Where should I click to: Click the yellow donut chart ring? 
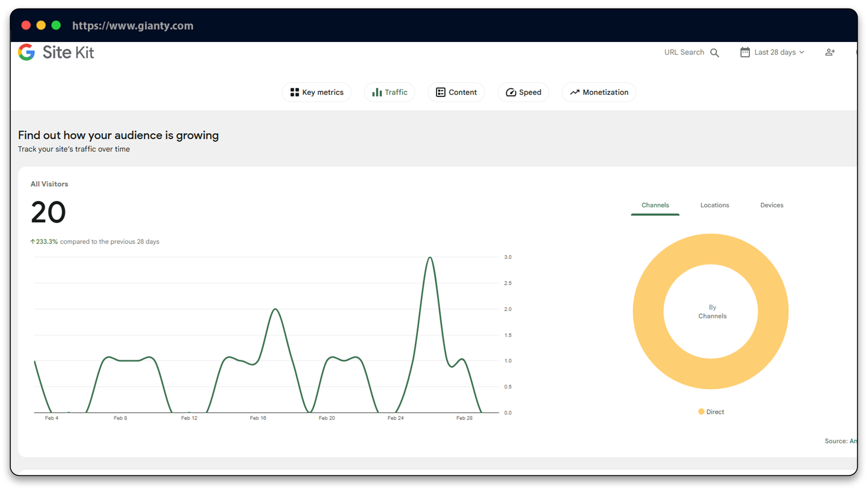648,312
